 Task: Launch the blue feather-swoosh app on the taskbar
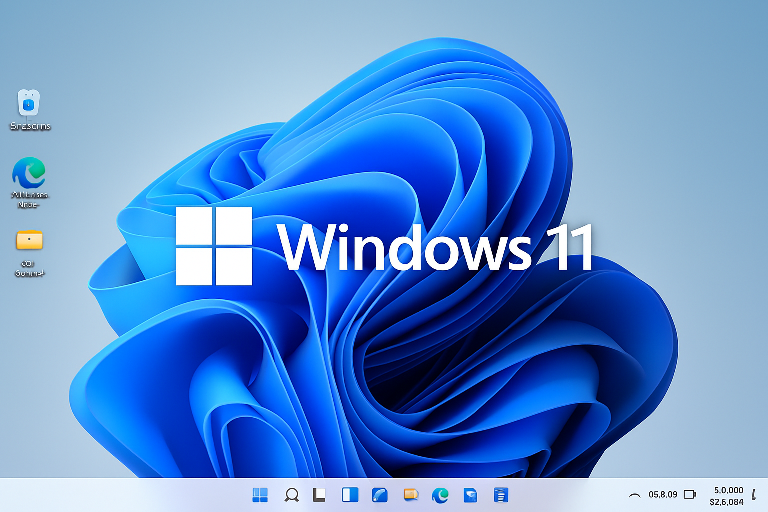380,495
